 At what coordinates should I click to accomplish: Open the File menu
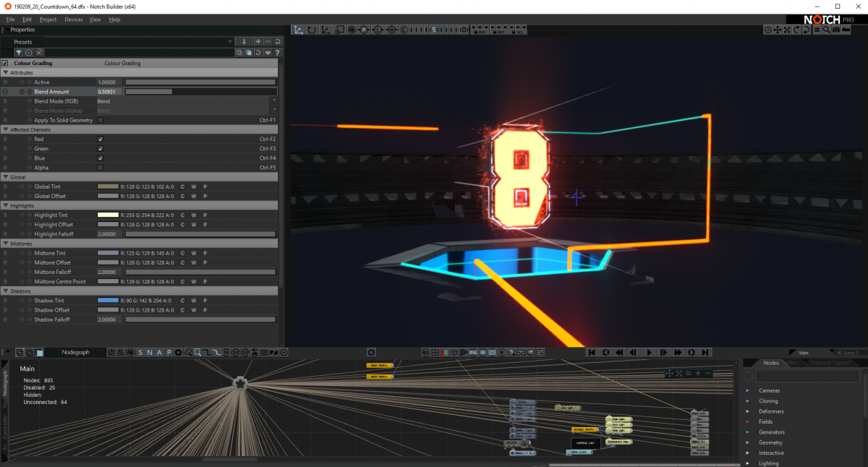[10, 20]
